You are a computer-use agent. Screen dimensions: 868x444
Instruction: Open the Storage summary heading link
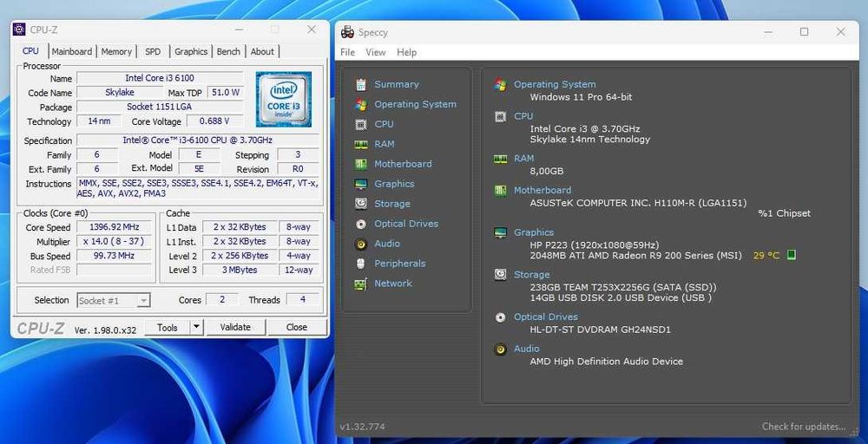pos(532,275)
